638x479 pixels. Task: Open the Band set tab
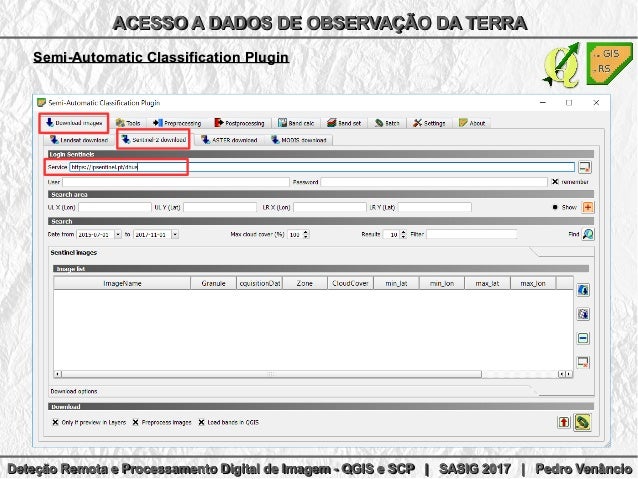tap(344, 123)
